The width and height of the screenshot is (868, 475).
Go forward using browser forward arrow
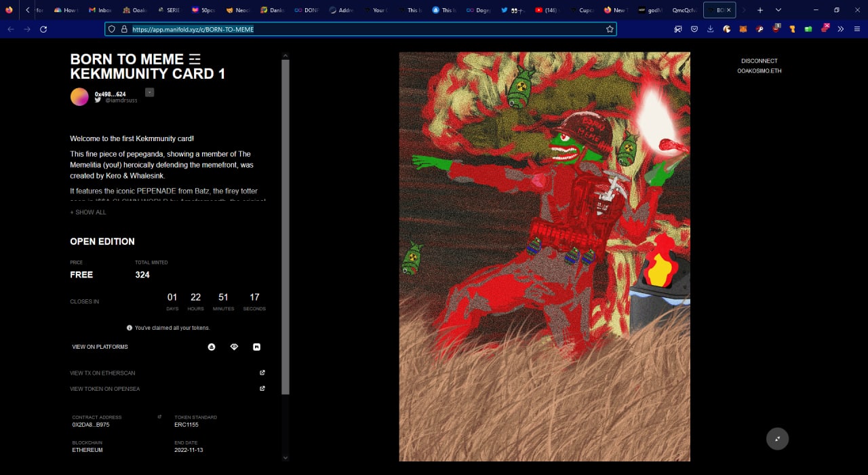point(27,29)
